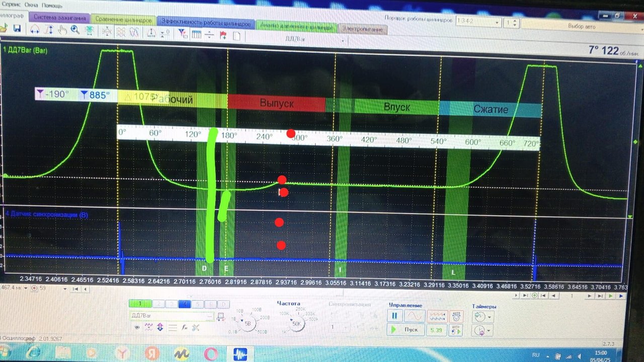Image resolution: width=644 pixels, height=362 pixels.
Task: Click the fx function icon
Action: point(185,327)
